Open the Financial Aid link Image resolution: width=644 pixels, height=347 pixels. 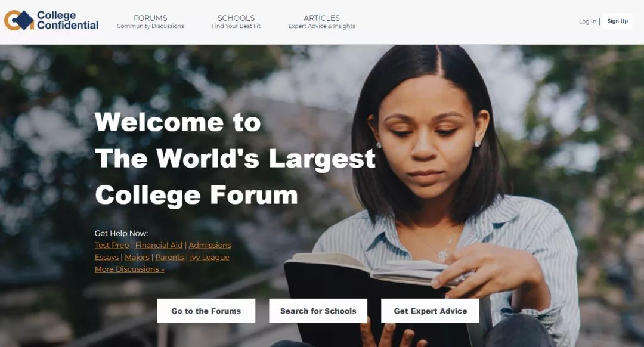[159, 245]
